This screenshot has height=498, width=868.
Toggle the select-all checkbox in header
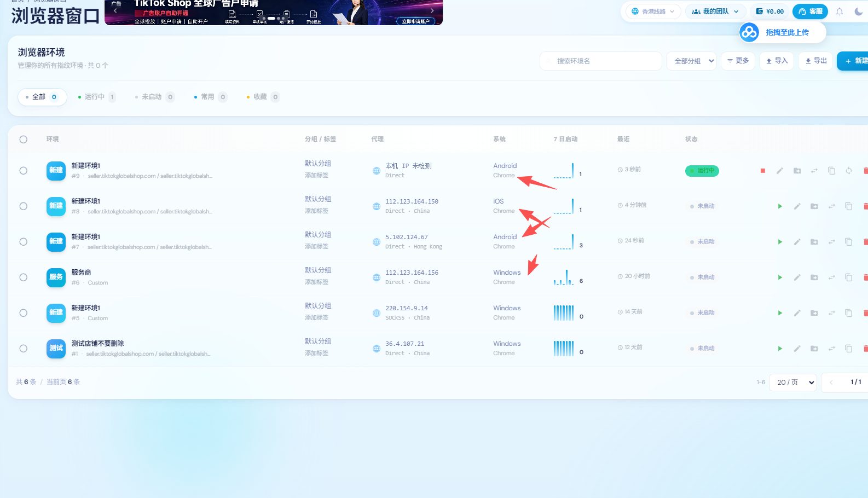tap(24, 140)
